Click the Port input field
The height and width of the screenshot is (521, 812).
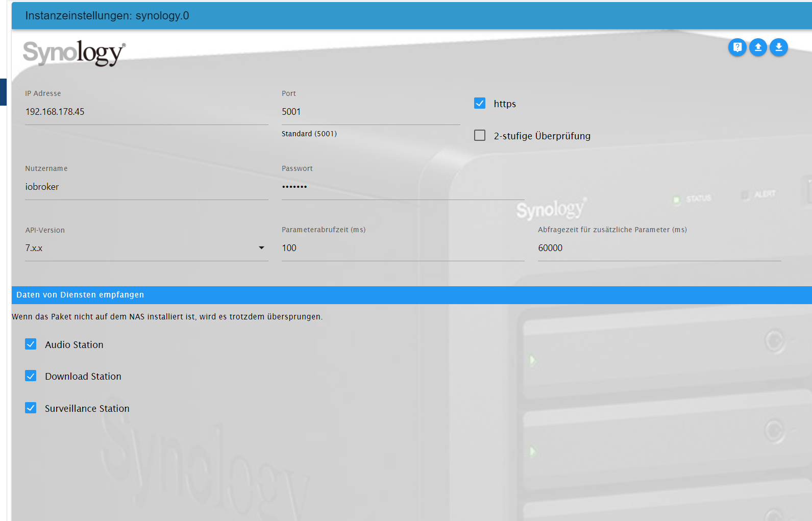click(x=371, y=112)
